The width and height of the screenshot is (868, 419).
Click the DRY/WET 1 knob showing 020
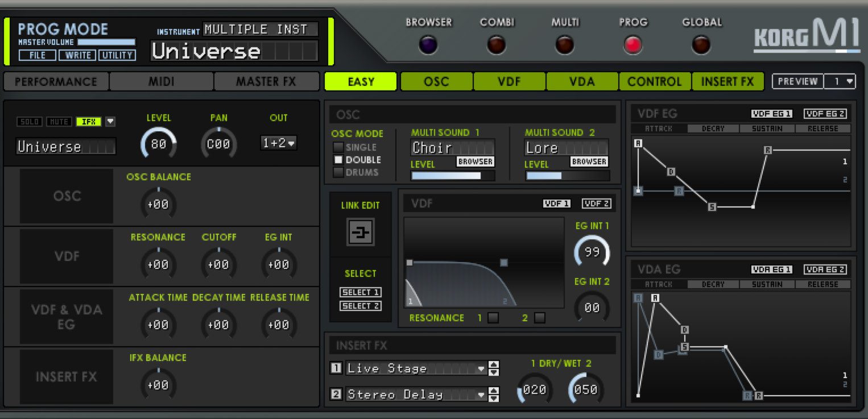(x=535, y=389)
